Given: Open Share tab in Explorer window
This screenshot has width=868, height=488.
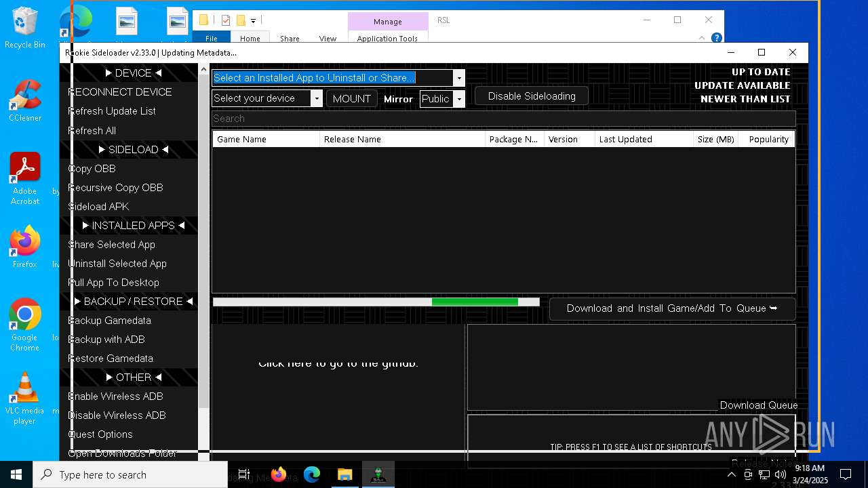Looking at the screenshot, I should tap(290, 39).
